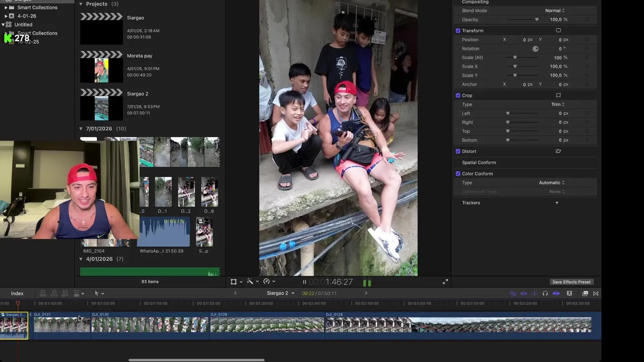Enter full-screen viewer with expand arrows icon
Viewport: 644px width, 362px height.
(x=445, y=282)
